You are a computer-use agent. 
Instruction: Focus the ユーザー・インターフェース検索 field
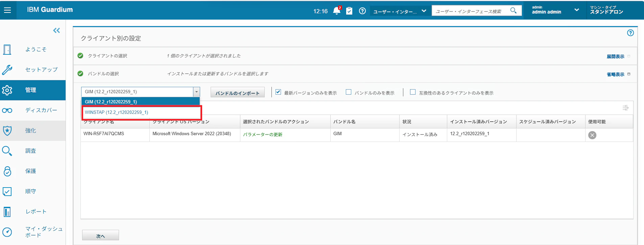[471, 11]
